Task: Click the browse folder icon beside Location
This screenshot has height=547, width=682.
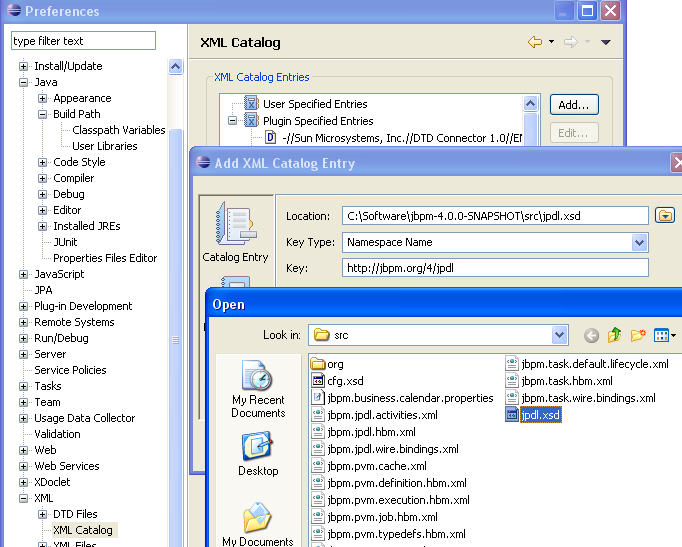Action: pos(664,216)
